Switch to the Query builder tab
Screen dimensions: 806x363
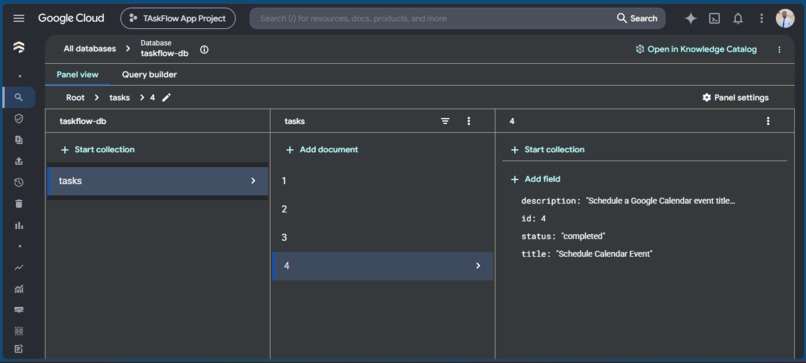(149, 75)
